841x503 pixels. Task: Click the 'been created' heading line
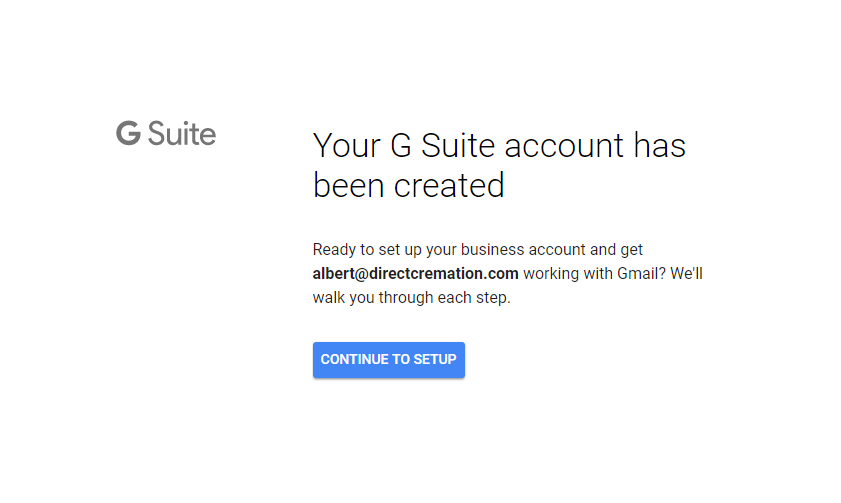click(x=408, y=186)
